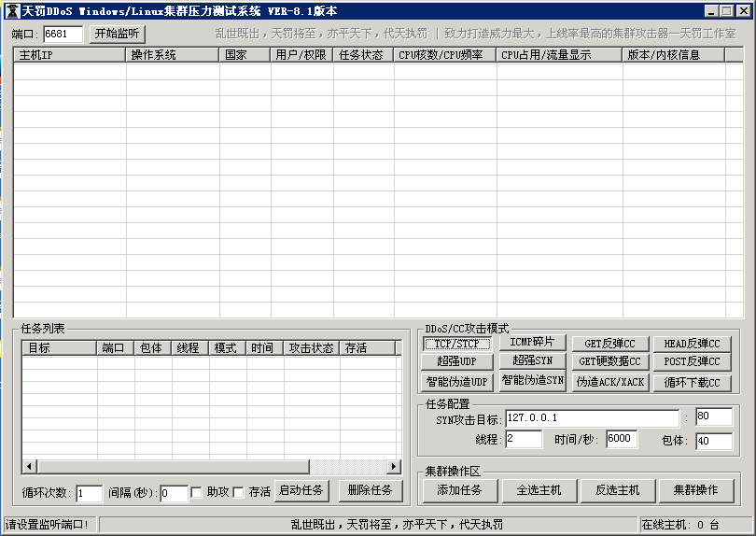The image size is (756, 536).
Task: Select the 循环下载CC mode button
Action: tap(692, 382)
